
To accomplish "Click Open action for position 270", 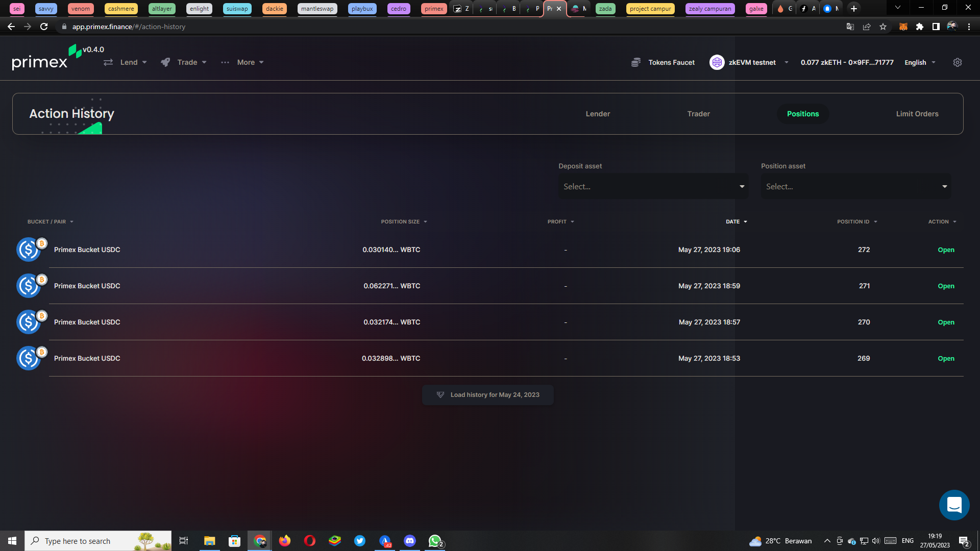I will [x=946, y=322].
